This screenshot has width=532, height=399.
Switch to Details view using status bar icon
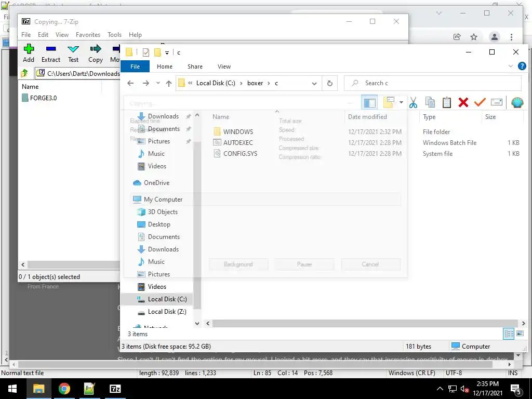[x=509, y=334]
